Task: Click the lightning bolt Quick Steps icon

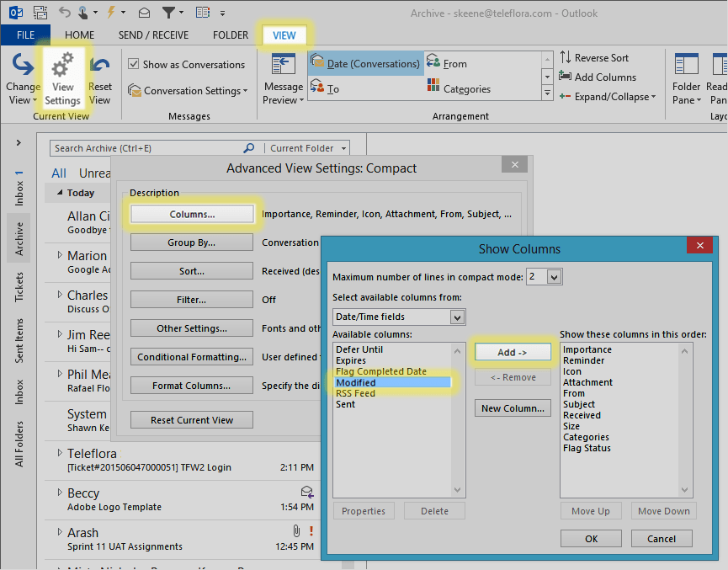Action: pyautogui.click(x=111, y=12)
